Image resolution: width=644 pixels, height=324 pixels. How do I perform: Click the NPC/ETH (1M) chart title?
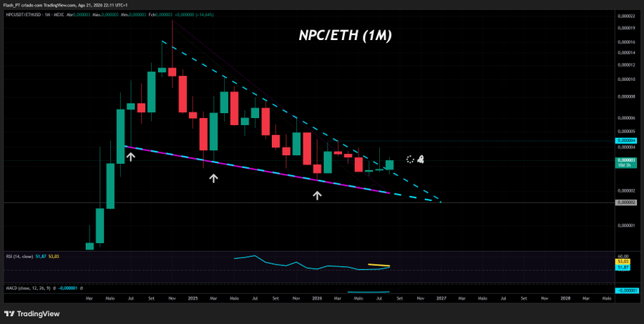click(x=346, y=36)
